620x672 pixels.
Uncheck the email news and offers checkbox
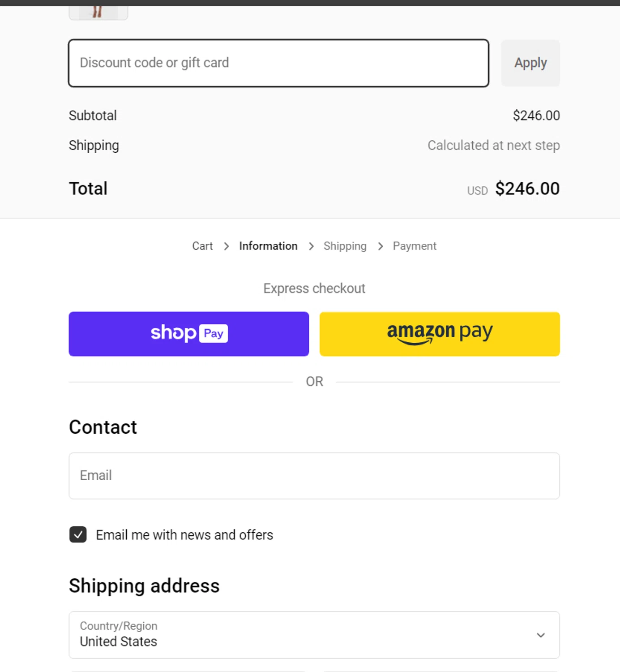pyautogui.click(x=78, y=534)
